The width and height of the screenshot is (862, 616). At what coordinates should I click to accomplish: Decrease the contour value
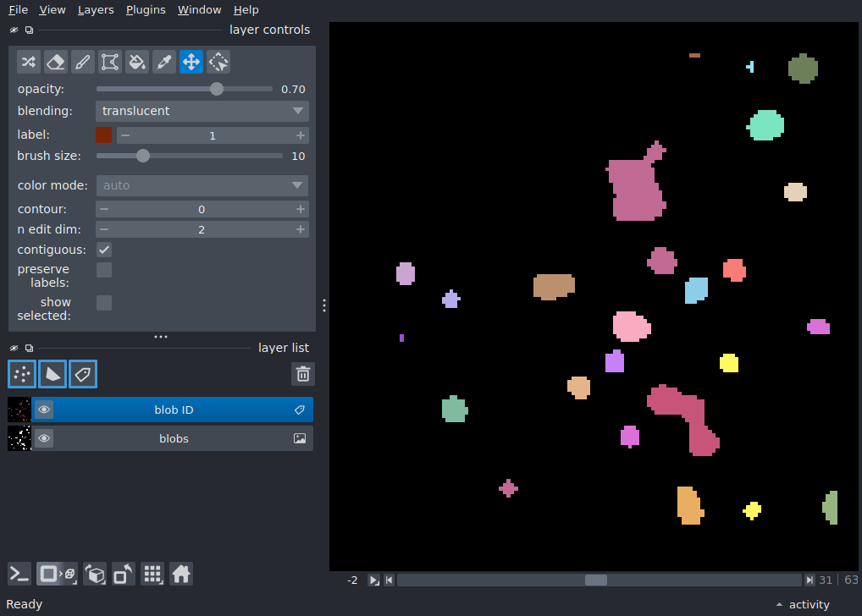point(104,209)
